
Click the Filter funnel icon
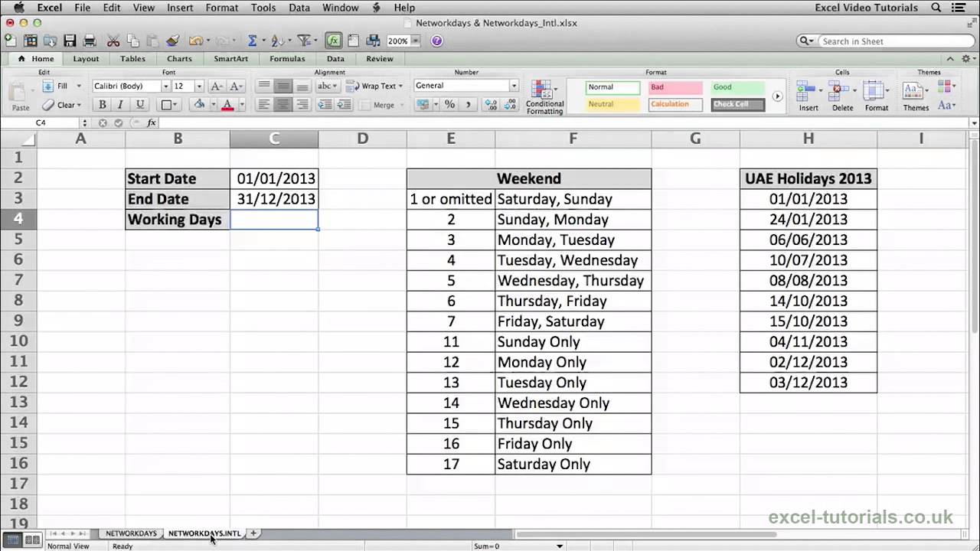303,41
